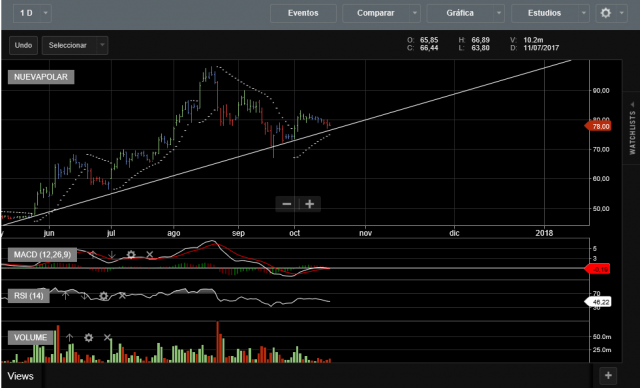Expand the 1 D timeframe dropdown
640x388 pixels.
click(46, 13)
